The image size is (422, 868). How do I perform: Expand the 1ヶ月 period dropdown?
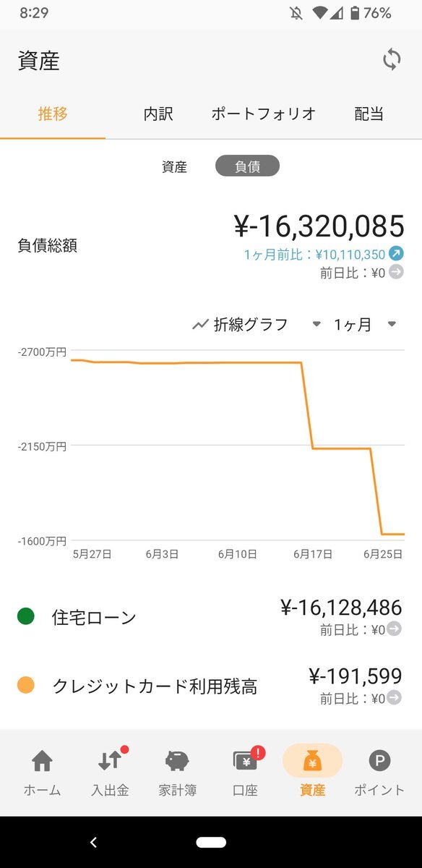(365, 325)
